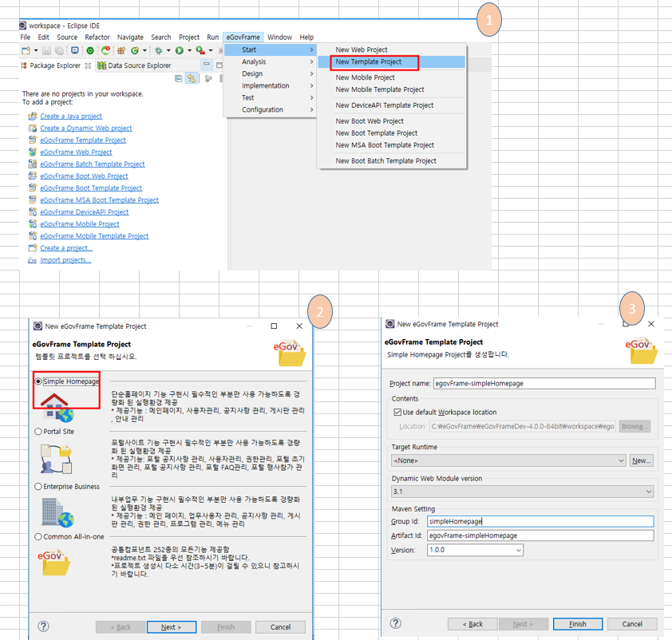The height and width of the screenshot is (640, 672).
Task: Choose New Mobile Template Project entry
Action: (x=391, y=89)
